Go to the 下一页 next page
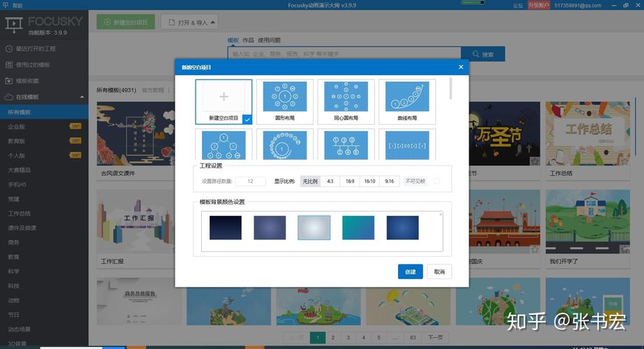 pyautogui.click(x=435, y=338)
